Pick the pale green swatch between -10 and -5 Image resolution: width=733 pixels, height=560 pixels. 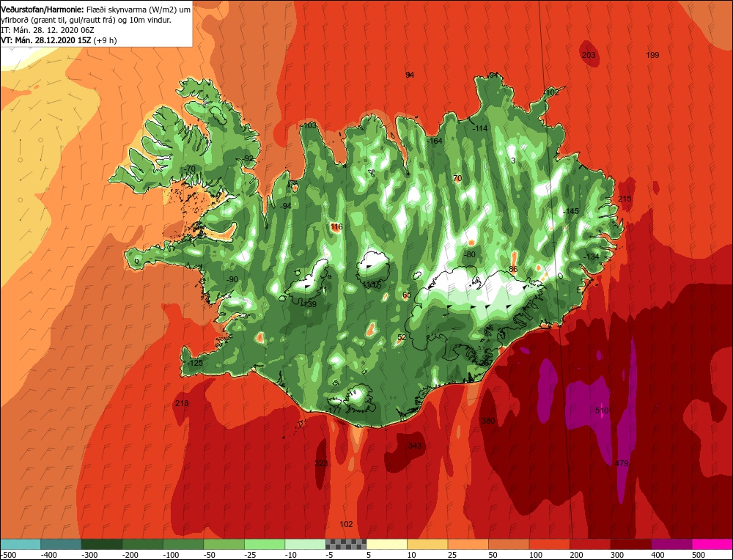click(x=305, y=544)
